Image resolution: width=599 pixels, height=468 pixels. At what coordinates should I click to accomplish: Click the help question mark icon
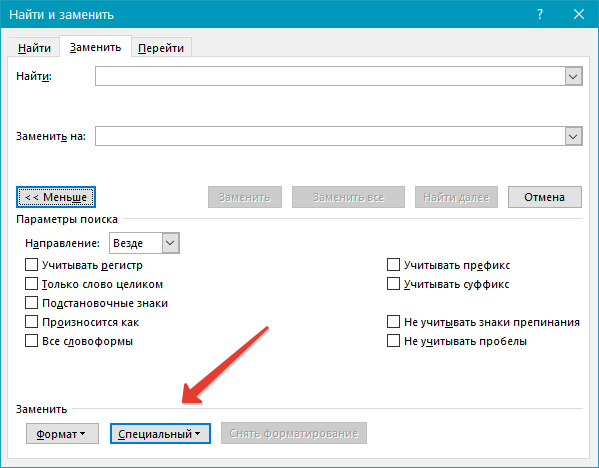(x=540, y=15)
